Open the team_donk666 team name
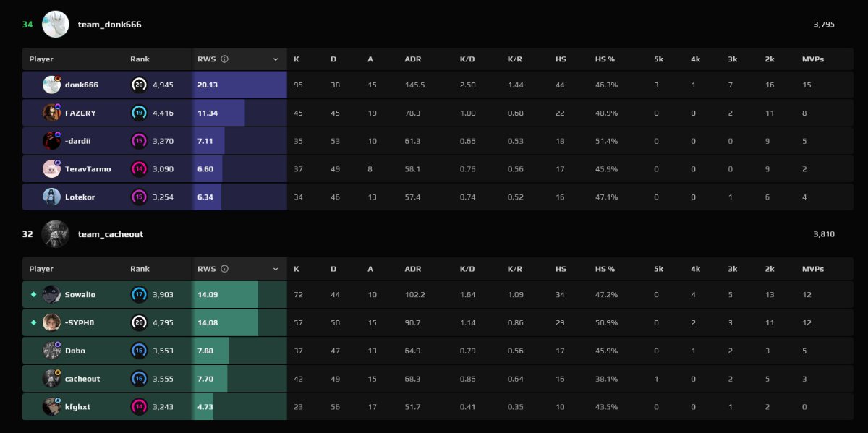Viewport: 868px width, 433px height. [110, 25]
